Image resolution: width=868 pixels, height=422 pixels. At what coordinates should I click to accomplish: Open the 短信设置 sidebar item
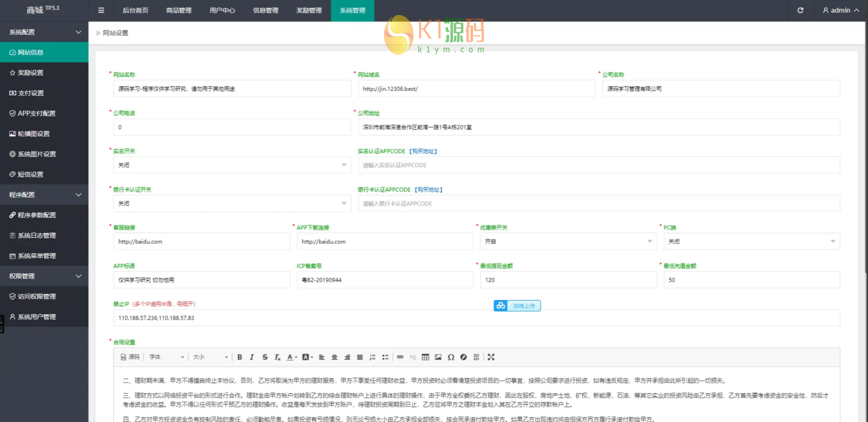coord(44,174)
